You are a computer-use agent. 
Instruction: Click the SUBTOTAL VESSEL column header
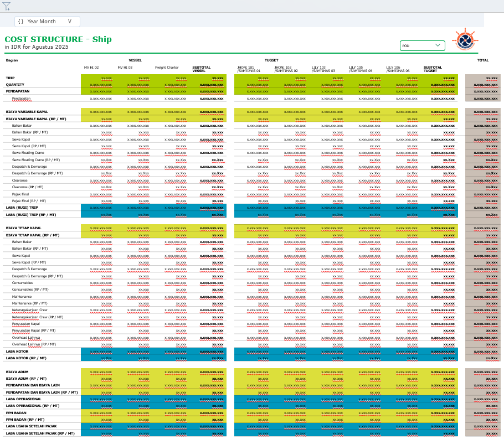202,69
